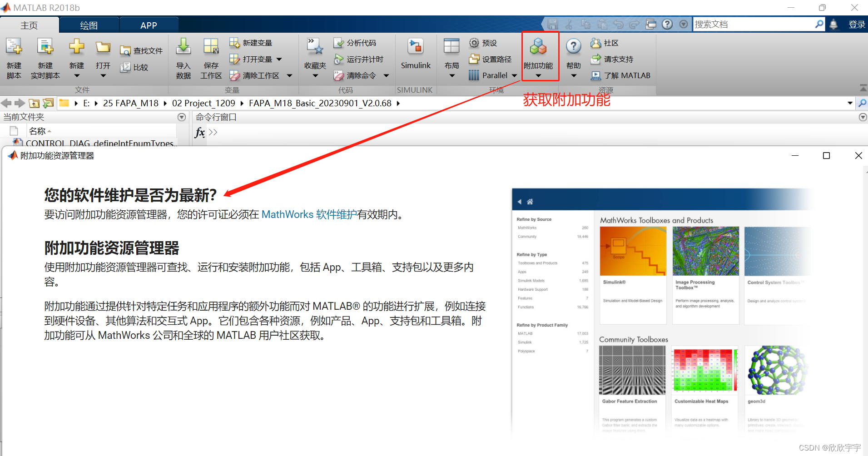Open the 清除工作区 dropdown arrow
The width and height of the screenshot is (868, 456).
click(x=290, y=75)
